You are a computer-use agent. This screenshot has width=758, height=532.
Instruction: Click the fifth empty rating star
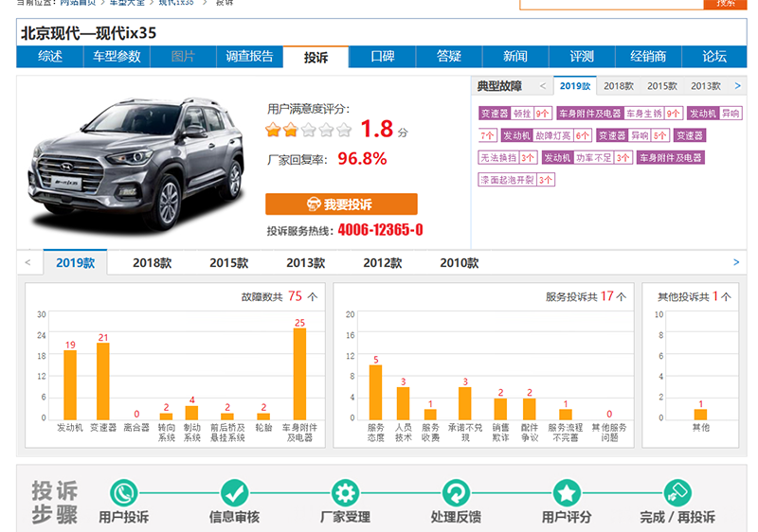click(344, 130)
